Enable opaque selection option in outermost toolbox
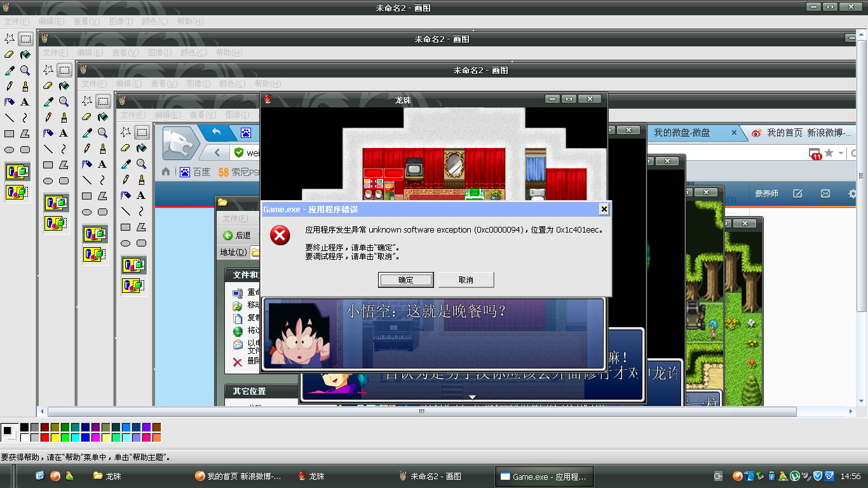Viewport: 868px width, 488px height. [x=17, y=172]
